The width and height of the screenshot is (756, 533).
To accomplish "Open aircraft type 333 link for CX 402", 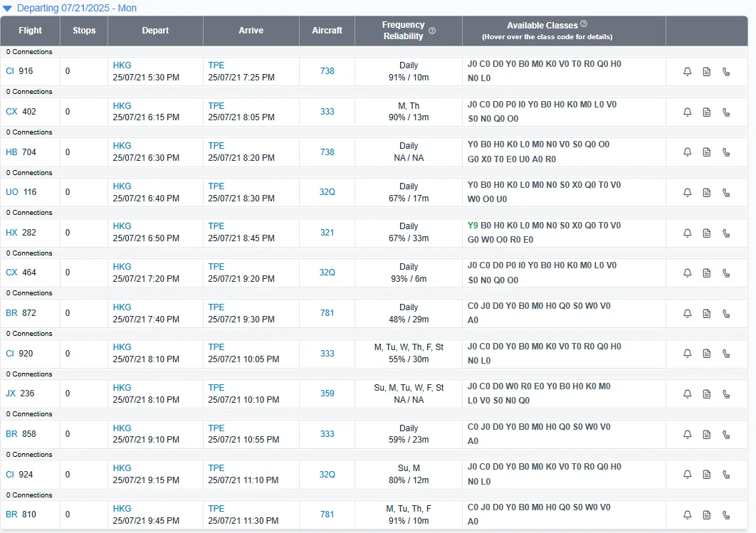I will pos(327,111).
